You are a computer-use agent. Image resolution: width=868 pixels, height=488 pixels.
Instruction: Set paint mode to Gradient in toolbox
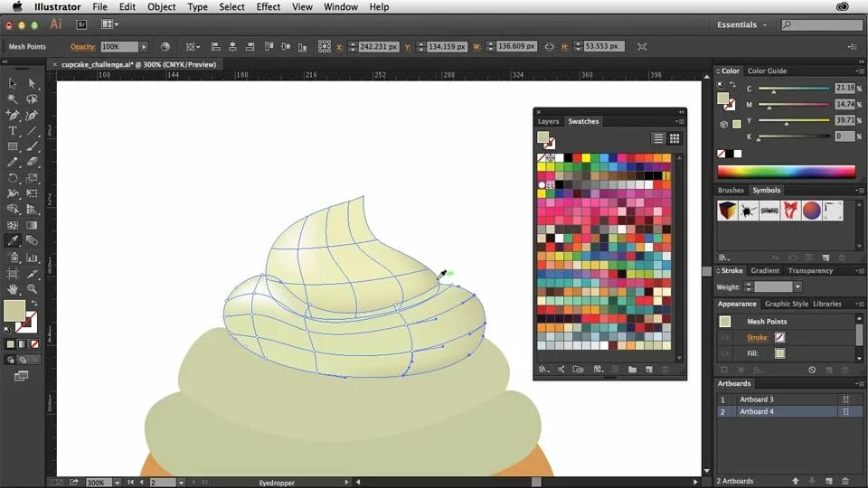[22, 344]
